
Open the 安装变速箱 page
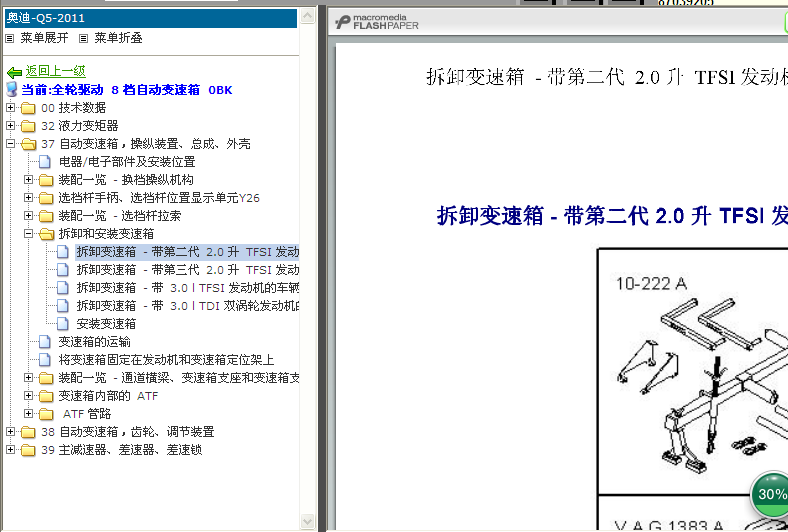pyautogui.click(x=106, y=324)
